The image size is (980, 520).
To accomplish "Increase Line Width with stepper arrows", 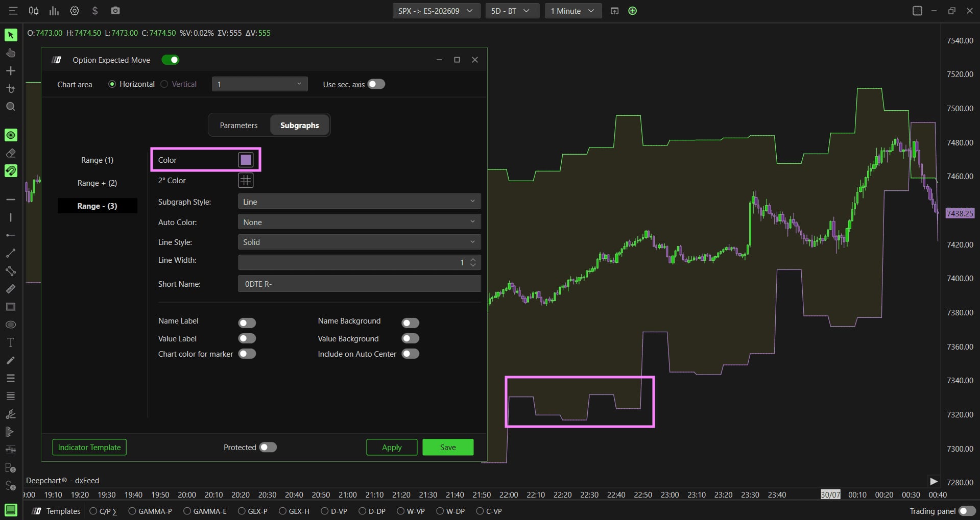I will point(473,259).
